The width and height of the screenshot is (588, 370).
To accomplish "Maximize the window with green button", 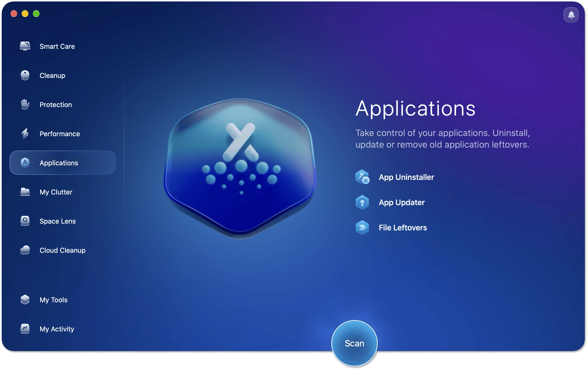I will coord(36,14).
